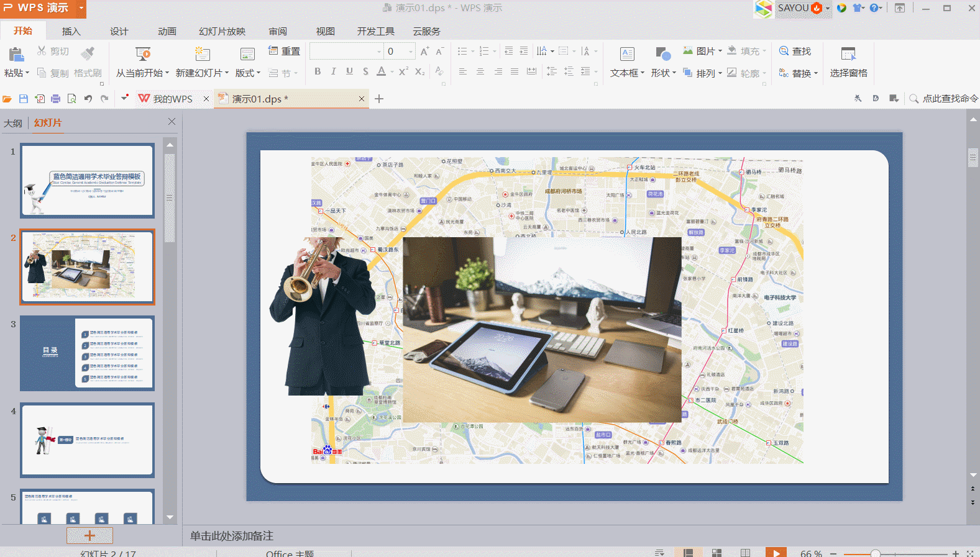Image resolution: width=980 pixels, height=557 pixels.
Task: Expand the 图片 picture dropdown
Action: (720, 52)
